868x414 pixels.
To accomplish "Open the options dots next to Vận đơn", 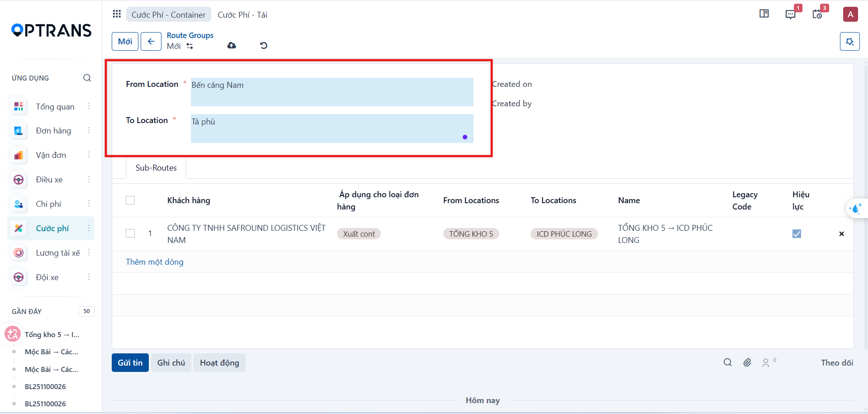I will point(89,155).
